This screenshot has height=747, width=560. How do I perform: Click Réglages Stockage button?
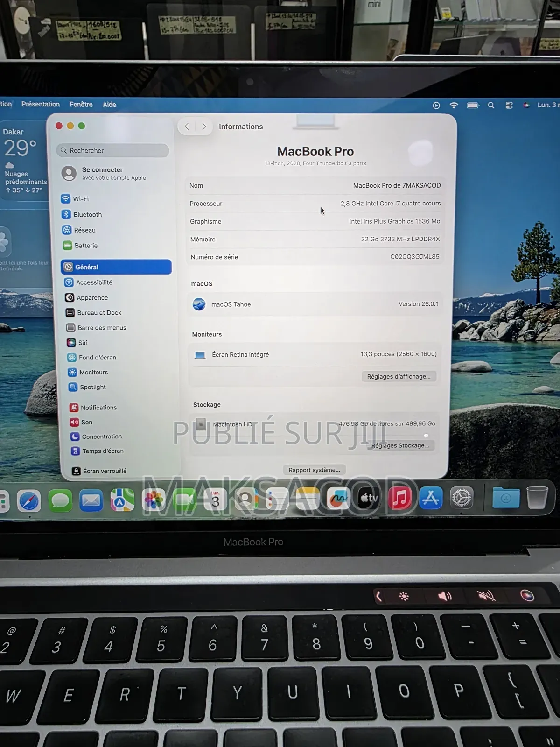[400, 445]
